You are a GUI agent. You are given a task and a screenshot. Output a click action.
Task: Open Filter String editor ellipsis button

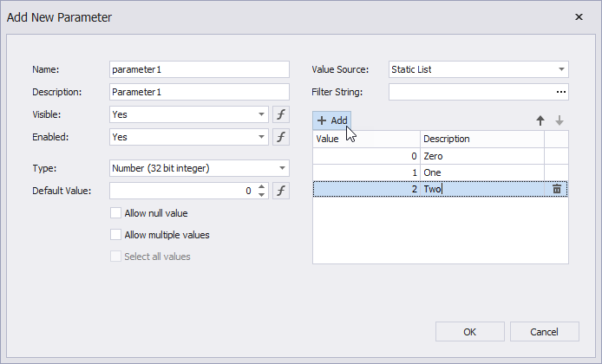tap(560, 92)
